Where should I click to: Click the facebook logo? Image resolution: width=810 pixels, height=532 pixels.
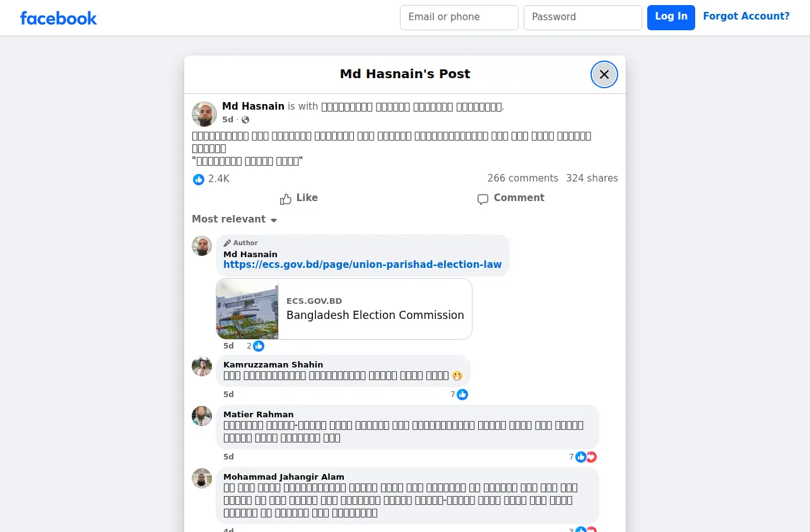[59, 18]
